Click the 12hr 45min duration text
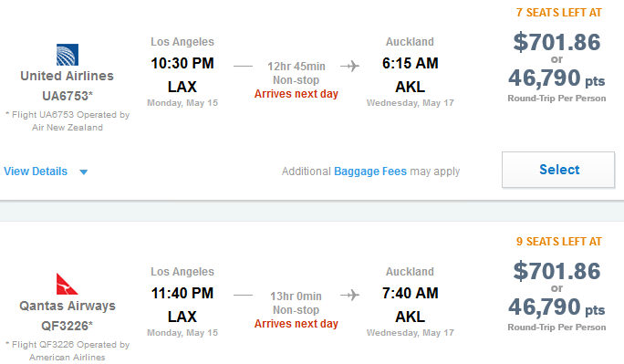 coord(296,66)
